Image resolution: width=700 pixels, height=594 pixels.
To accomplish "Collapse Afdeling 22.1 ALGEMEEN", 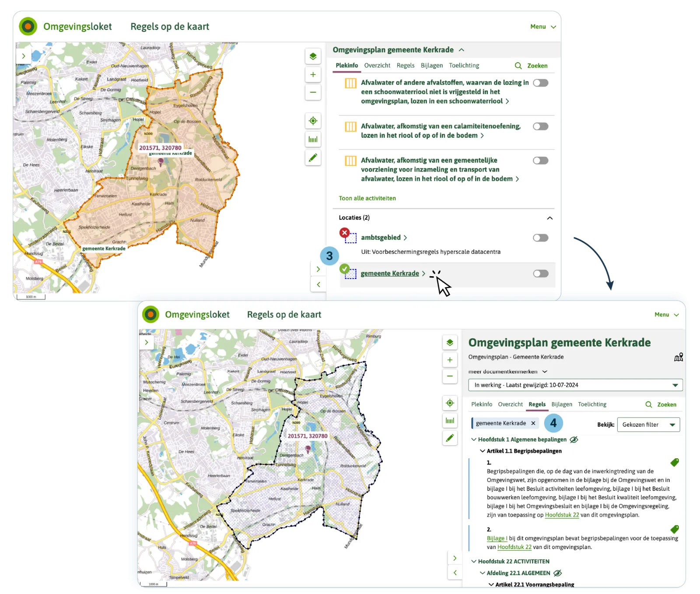I will pos(483,573).
